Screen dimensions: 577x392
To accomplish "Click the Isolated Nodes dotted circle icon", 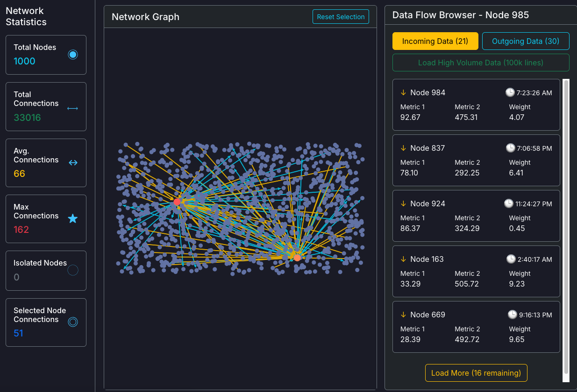I will point(73,270).
